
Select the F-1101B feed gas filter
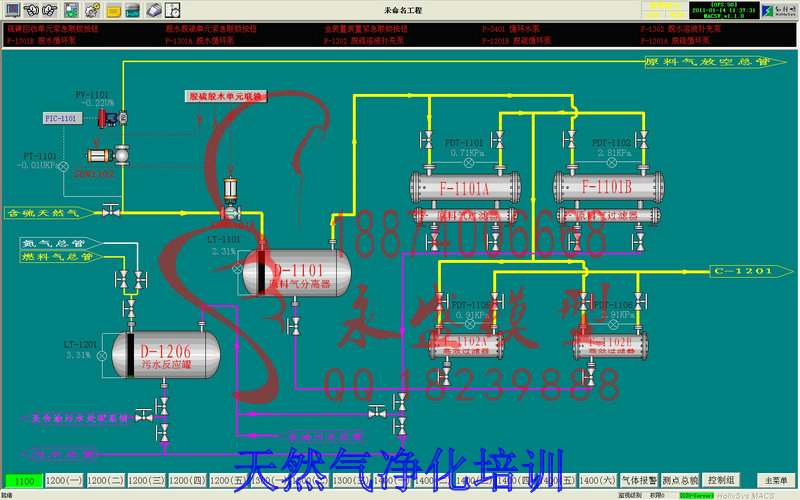click(x=608, y=188)
